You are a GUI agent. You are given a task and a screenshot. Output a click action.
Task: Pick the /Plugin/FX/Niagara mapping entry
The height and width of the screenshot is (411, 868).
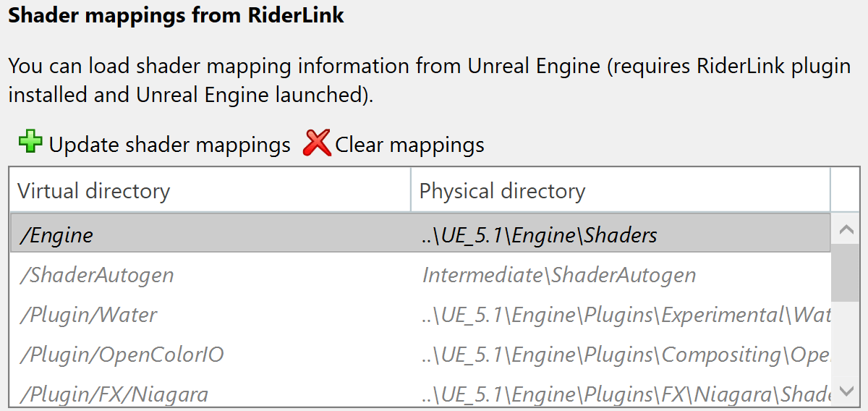(114, 394)
